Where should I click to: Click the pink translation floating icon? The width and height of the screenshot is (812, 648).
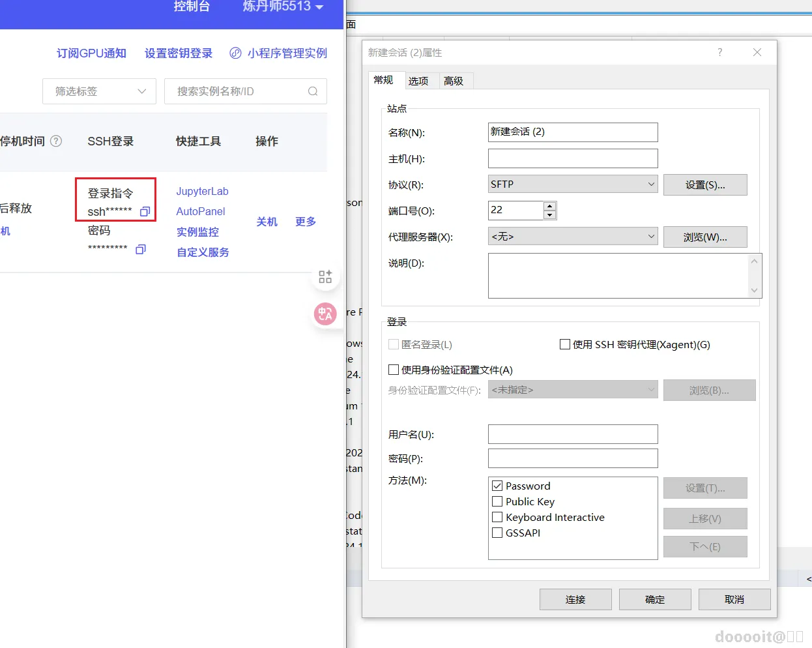coord(325,314)
